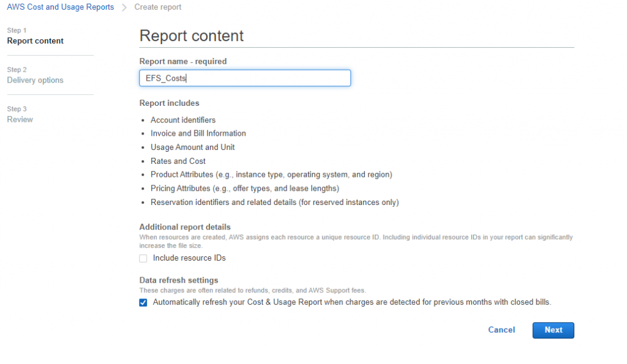Image resolution: width=627 pixels, height=364 pixels.
Task: Click the report name input field
Action: pos(245,78)
